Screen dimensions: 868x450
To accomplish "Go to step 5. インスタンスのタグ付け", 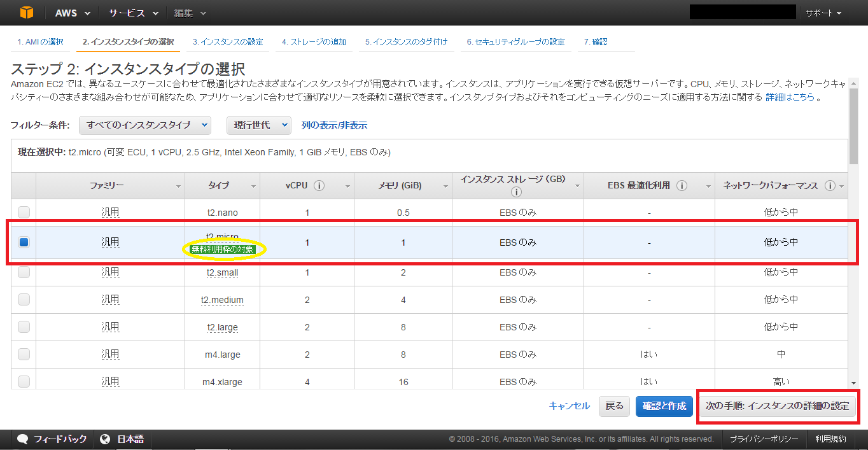I will pos(407,42).
